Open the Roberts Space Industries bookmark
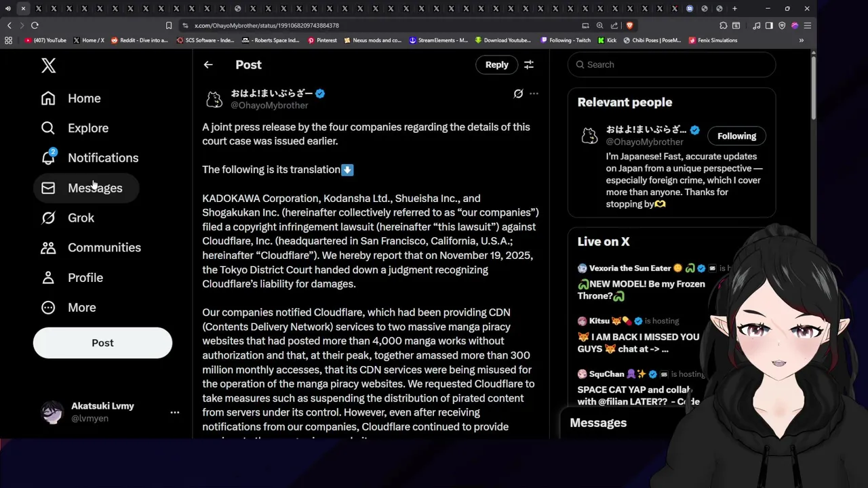 pos(272,40)
